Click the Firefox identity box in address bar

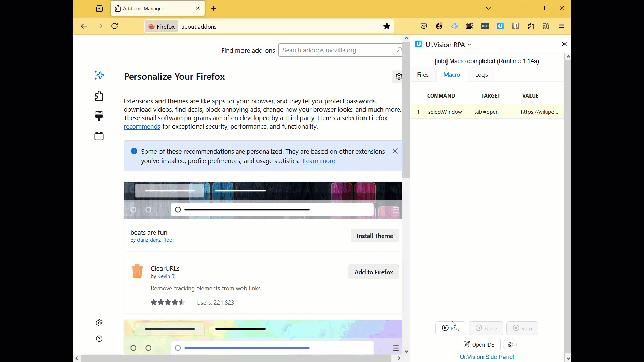coord(162,26)
